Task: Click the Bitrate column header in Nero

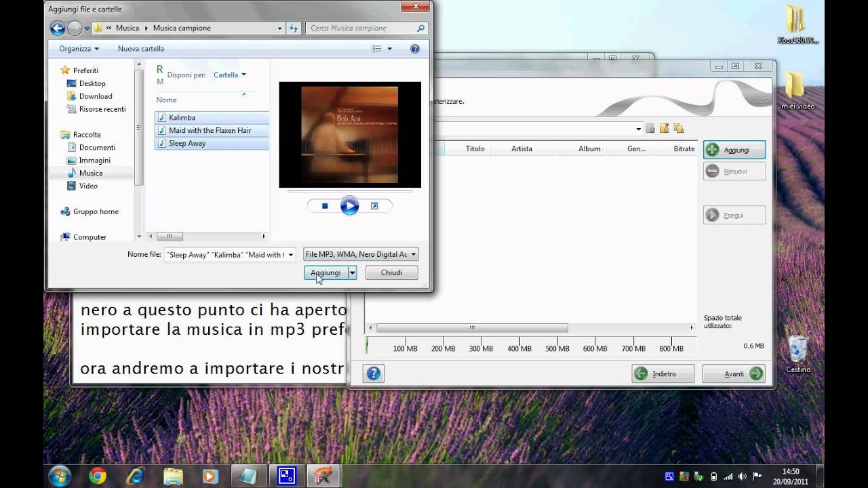Action: click(x=684, y=148)
